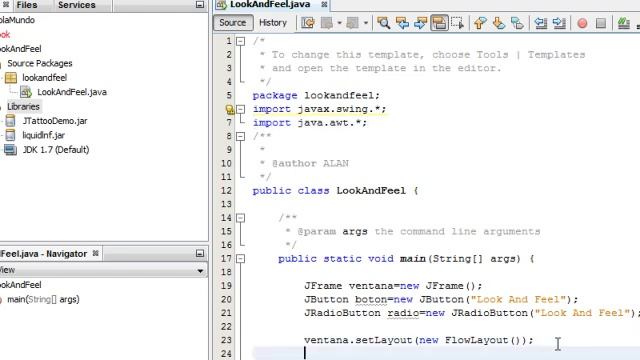The image size is (640, 360).
Task: Switch to the Source view
Action: pyautogui.click(x=233, y=22)
